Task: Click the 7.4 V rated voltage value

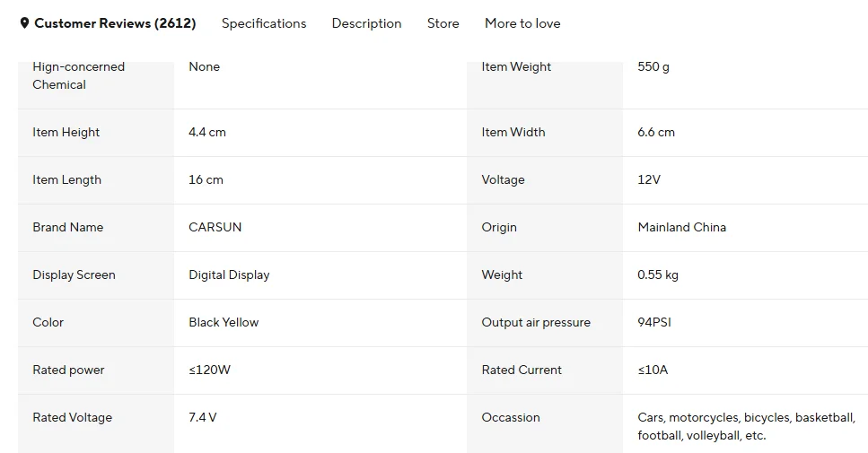Action: (203, 418)
